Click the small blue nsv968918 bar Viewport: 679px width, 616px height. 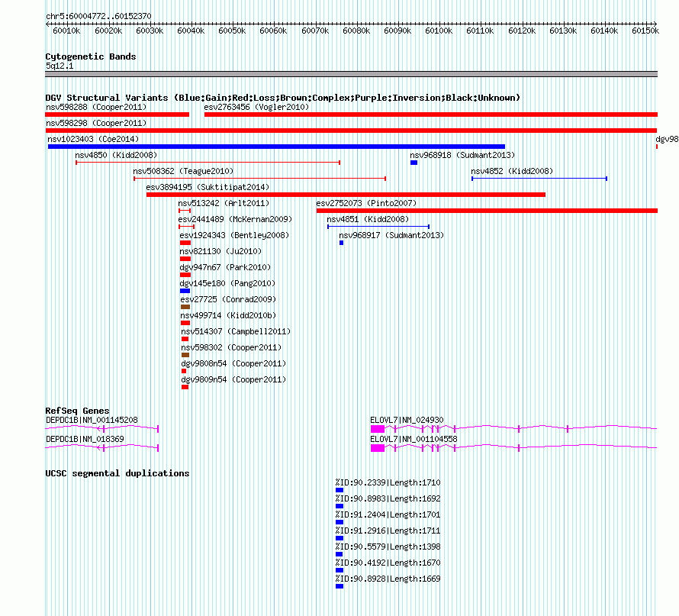414,163
